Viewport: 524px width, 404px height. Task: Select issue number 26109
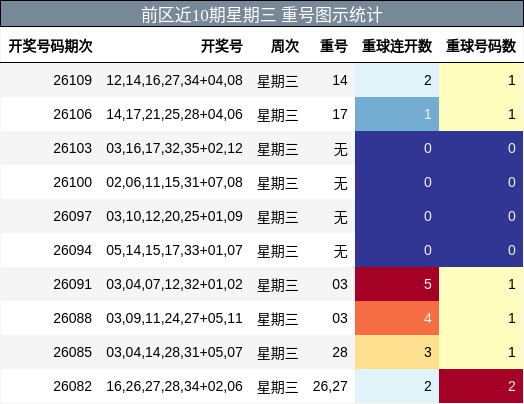(x=73, y=80)
